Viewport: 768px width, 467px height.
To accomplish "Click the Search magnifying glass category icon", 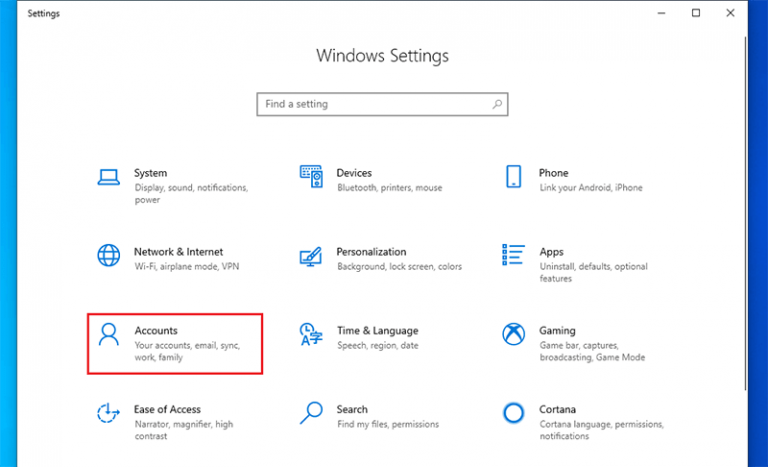I will [x=311, y=412].
